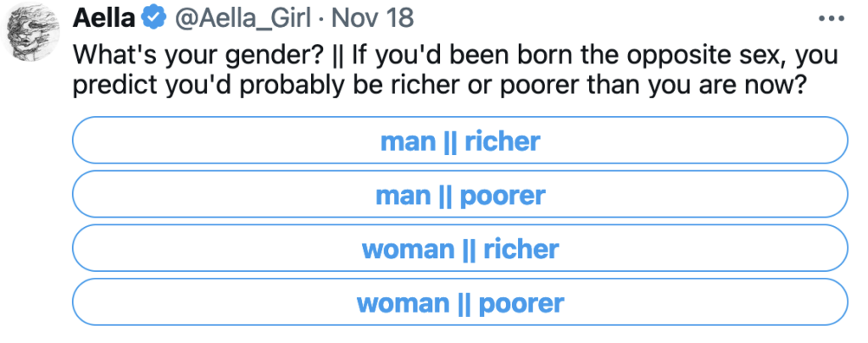
Task: Click the @Aella_Girl handle
Action: [x=237, y=17]
